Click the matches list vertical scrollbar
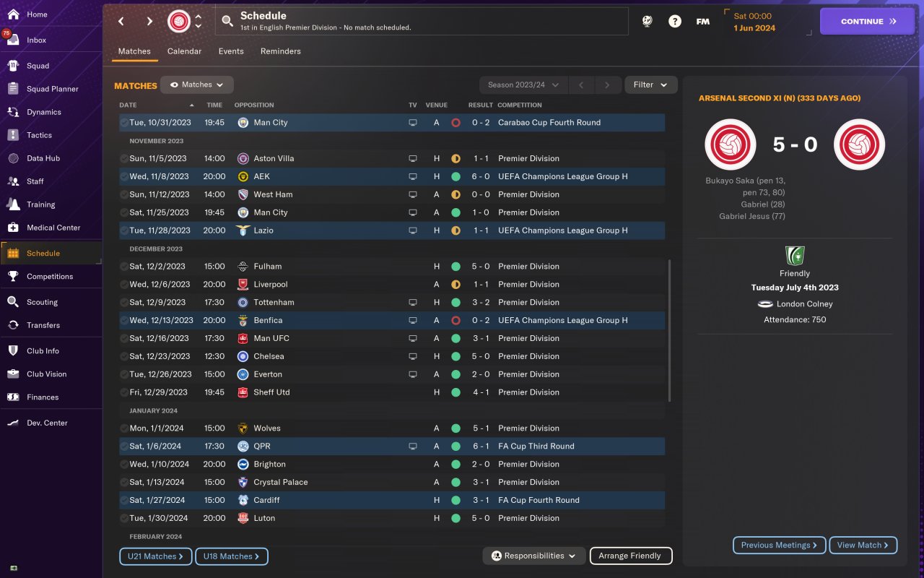This screenshot has width=924, height=578. 669,330
